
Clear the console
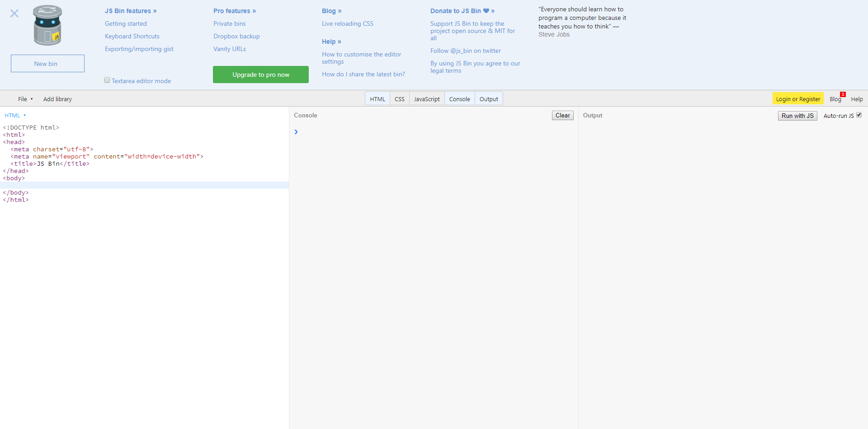(563, 116)
